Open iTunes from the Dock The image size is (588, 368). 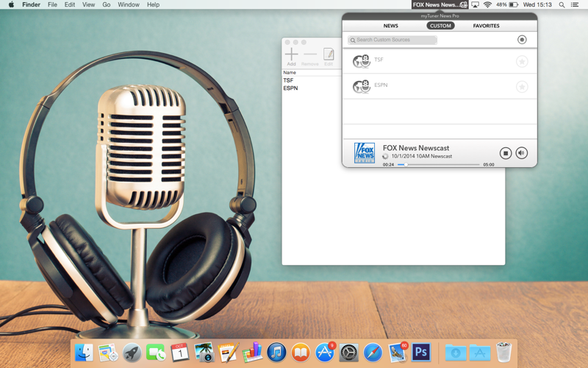pos(276,353)
